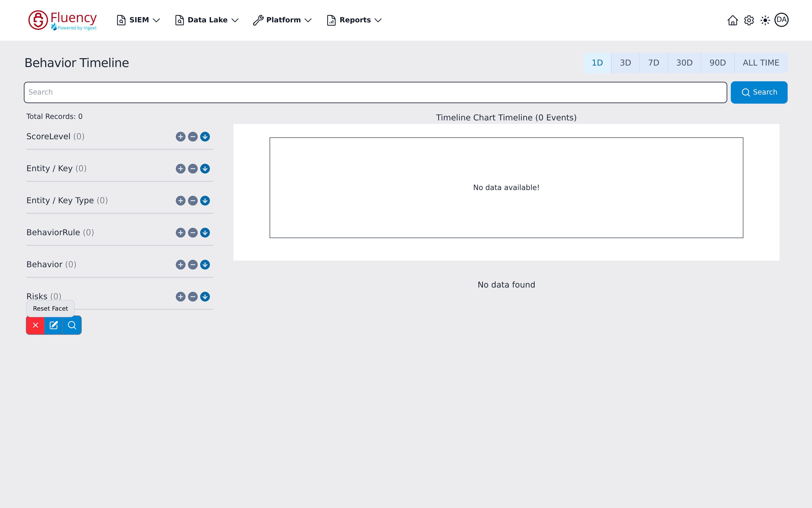Click the minus icon for Risks facet
The image size is (812, 508).
click(x=193, y=297)
